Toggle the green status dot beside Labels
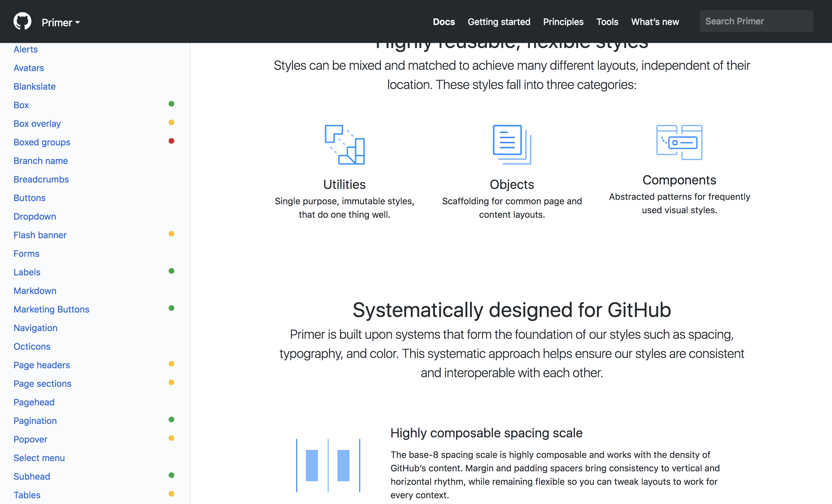 click(172, 271)
